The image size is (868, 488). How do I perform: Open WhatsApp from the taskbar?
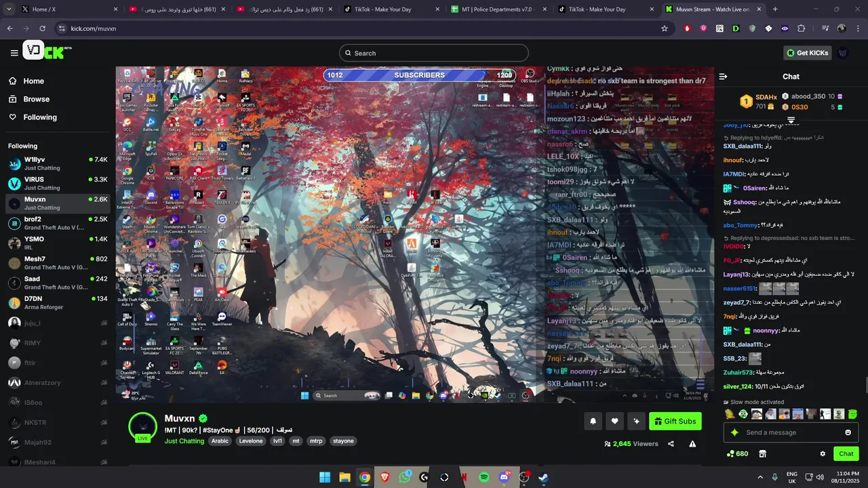tap(405, 477)
